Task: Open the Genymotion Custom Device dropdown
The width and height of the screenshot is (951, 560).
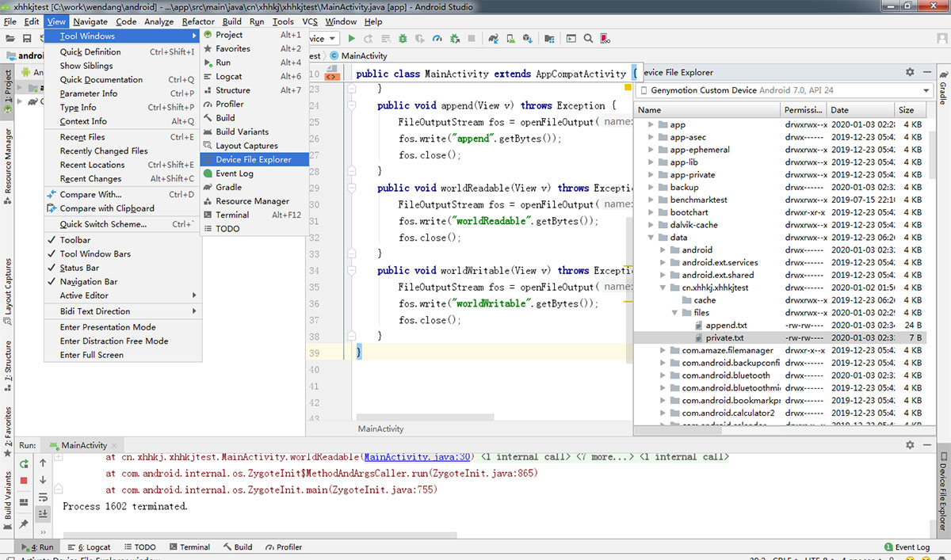Action: click(x=784, y=90)
